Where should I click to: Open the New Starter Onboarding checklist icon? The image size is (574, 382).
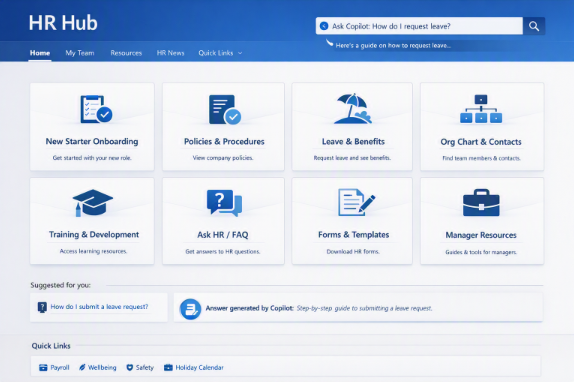96,109
